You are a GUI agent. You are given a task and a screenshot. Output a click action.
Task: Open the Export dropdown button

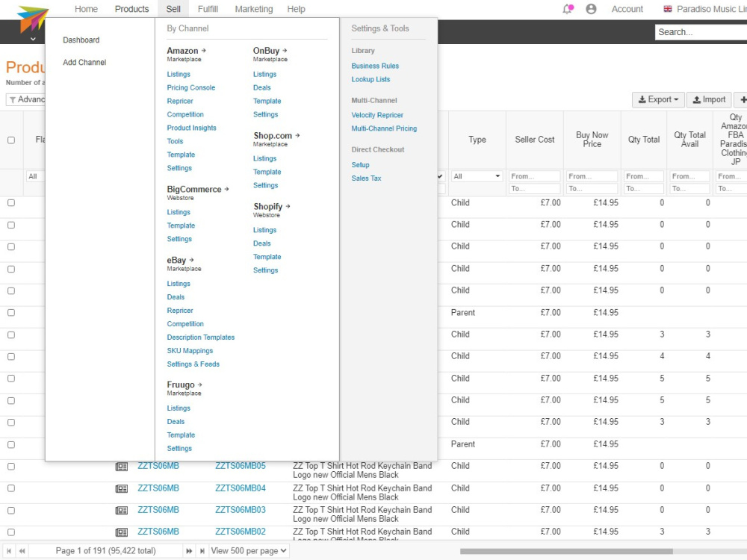tap(658, 99)
